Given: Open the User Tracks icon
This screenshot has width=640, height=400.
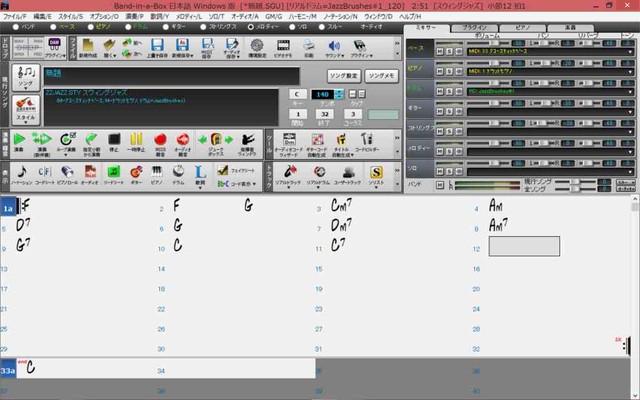Looking at the screenshot, I should tap(348, 172).
